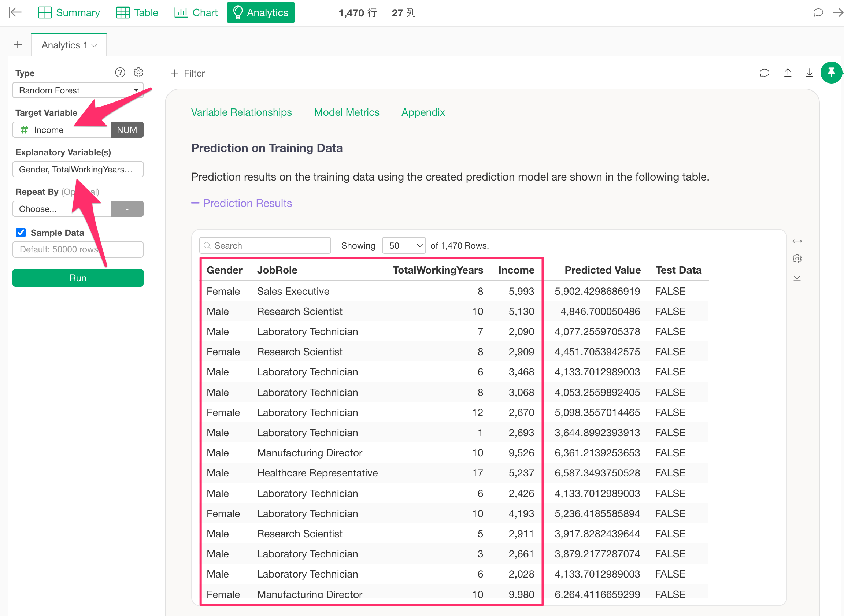Switch to the Summary view tab
The image size is (844, 616).
pos(69,13)
